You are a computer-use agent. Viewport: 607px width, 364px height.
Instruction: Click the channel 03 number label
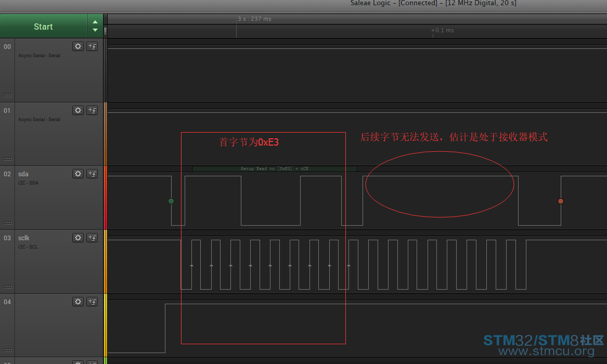7,238
